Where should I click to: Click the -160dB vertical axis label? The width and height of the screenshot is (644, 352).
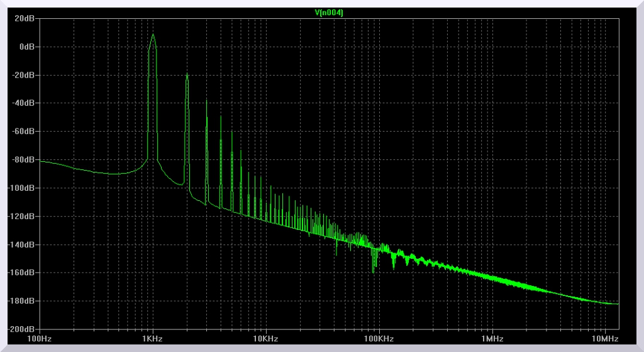(x=22, y=273)
